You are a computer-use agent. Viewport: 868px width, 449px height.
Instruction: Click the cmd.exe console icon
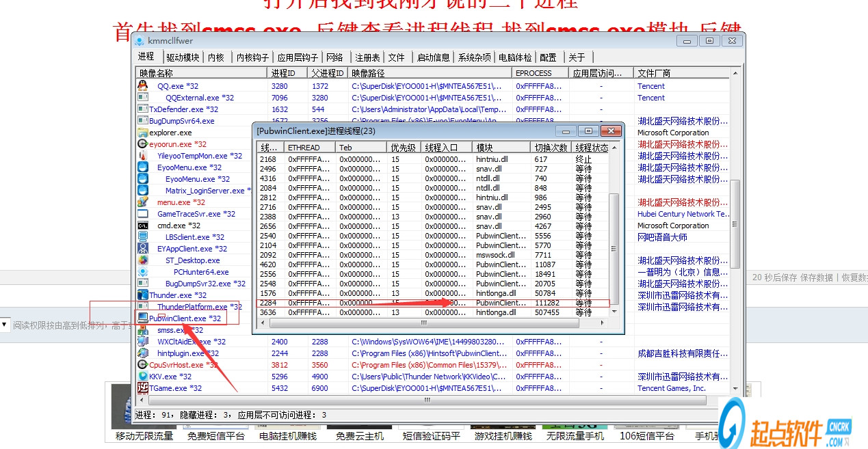(142, 226)
